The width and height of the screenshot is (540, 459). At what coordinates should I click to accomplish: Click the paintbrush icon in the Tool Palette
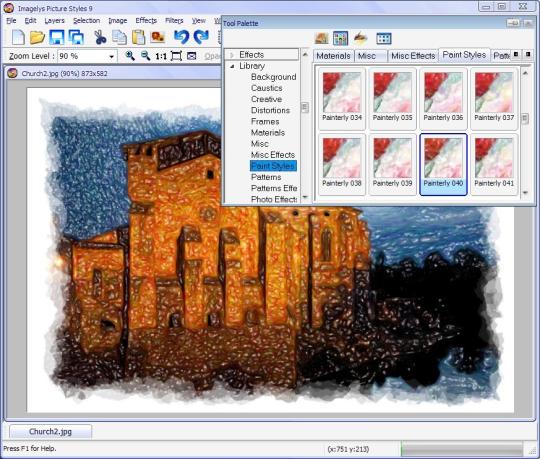pyautogui.click(x=361, y=38)
